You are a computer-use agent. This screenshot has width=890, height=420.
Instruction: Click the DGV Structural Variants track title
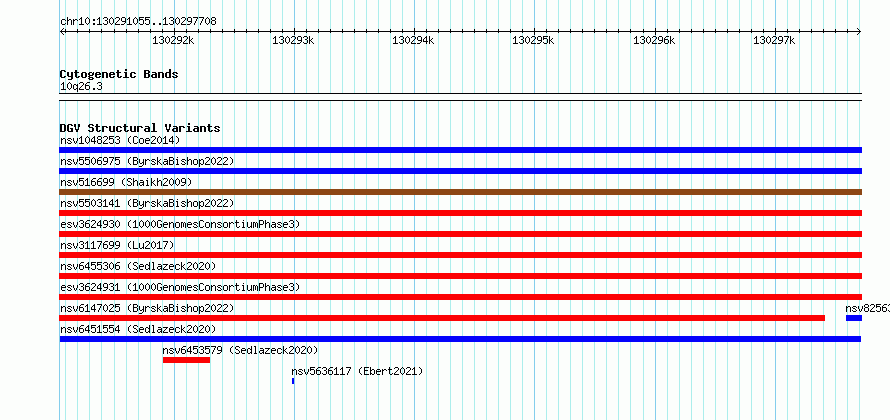(140, 128)
